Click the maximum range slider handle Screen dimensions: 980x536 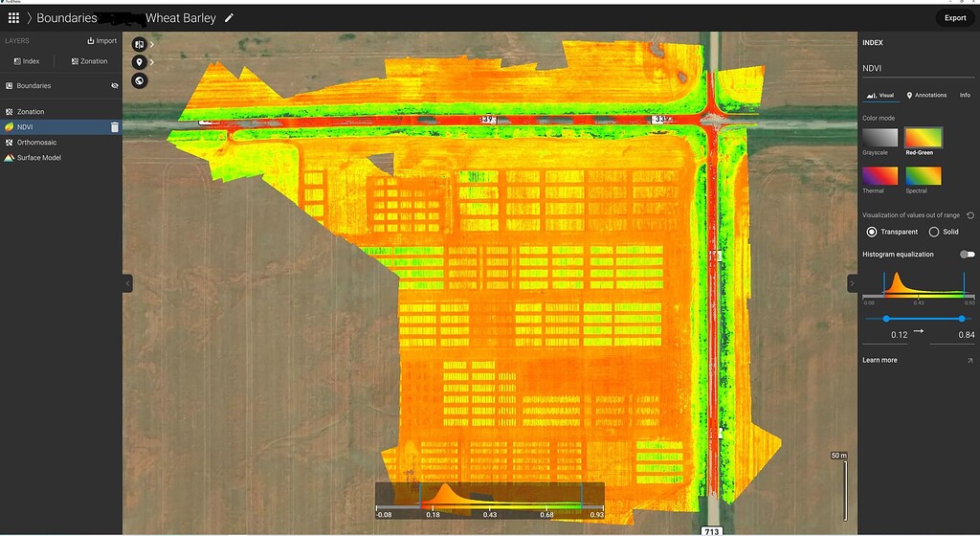coord(961,319)
